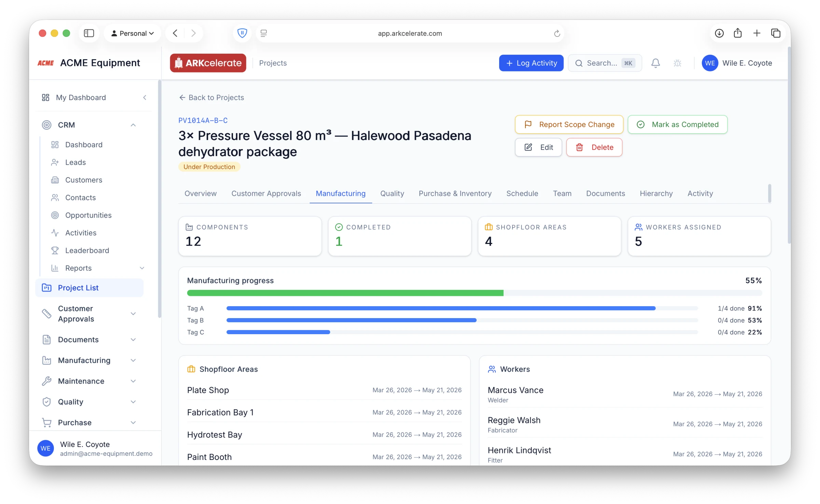Open Opportunities in the sidebar
This screenshot has height=504, width=820.
coord(88,215)
